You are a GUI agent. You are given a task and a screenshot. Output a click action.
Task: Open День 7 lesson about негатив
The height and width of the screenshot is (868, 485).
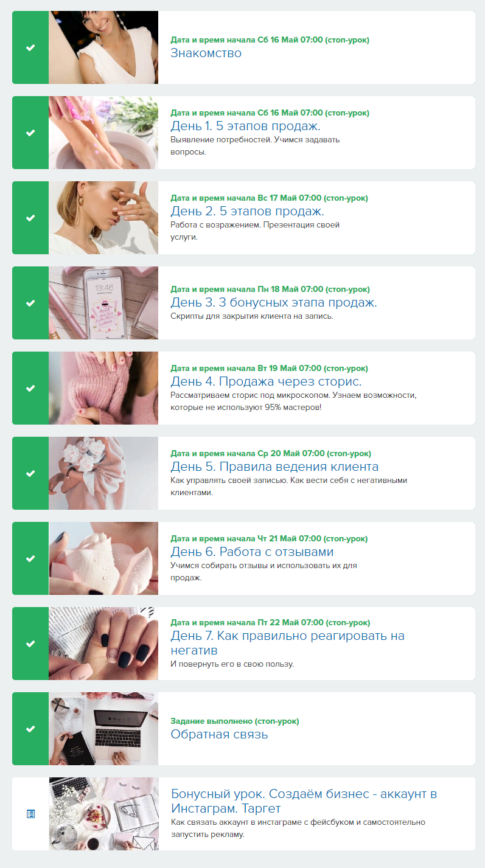[288, 643]
